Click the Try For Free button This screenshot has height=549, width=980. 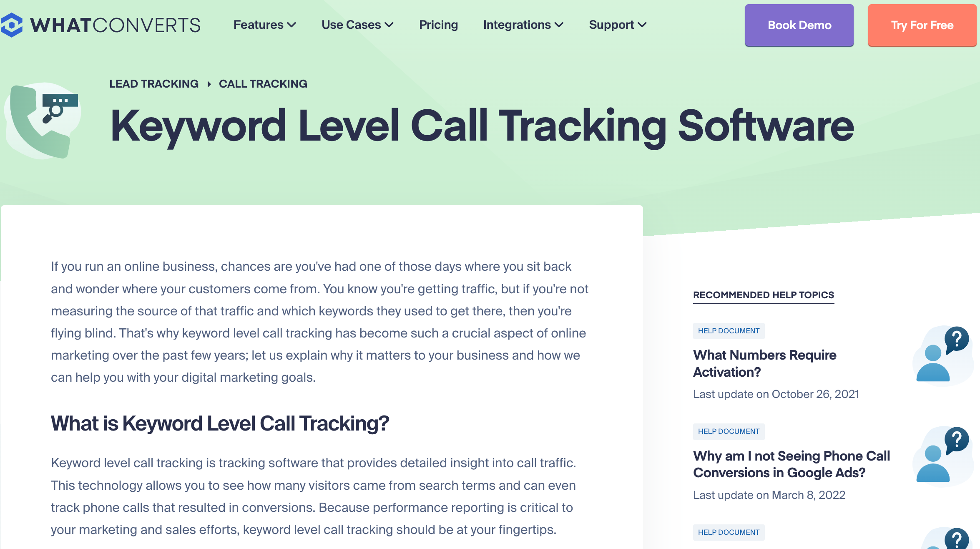click(x=922, y=25)
